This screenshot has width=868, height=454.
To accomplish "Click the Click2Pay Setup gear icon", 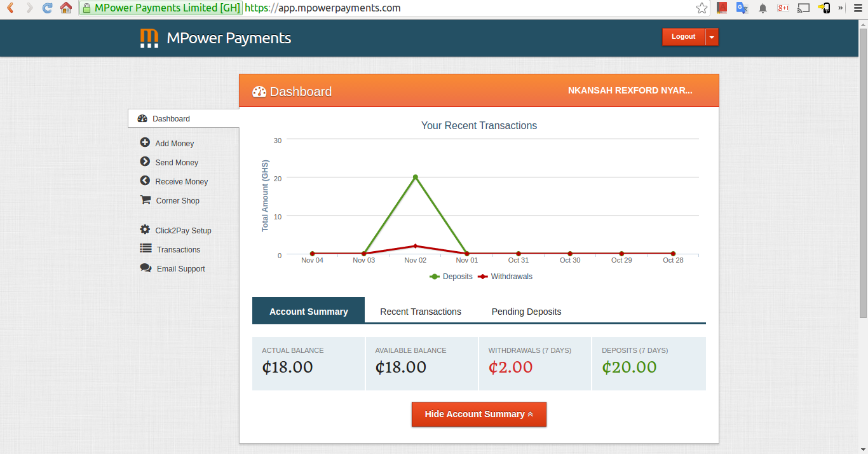I will coord(145,230).
